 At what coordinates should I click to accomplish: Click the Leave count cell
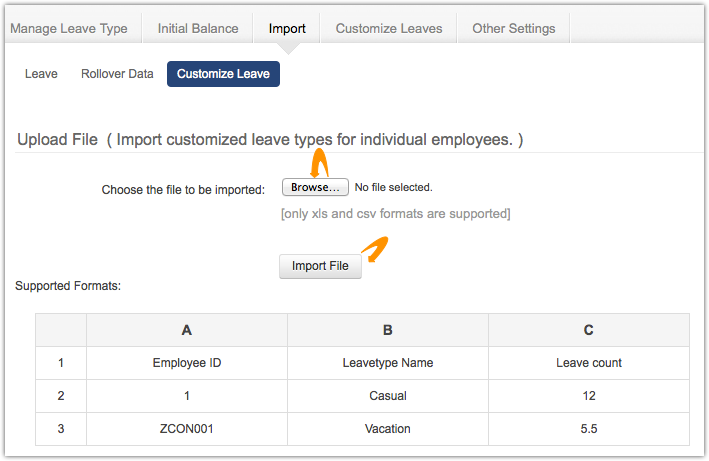pos(588,363)
